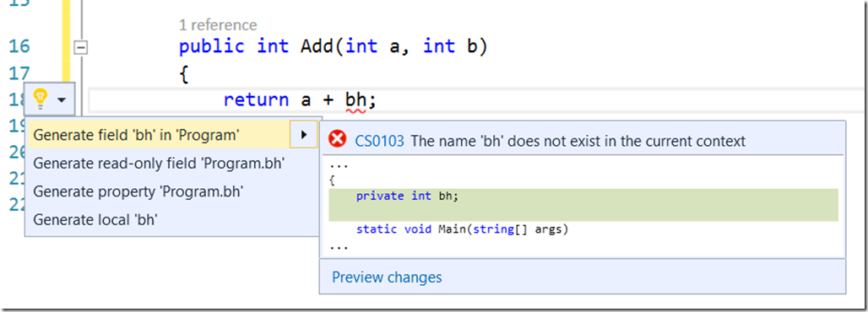The width and height of the screenshot is (868, 312).
Task: Click the 'return' keyword on line 18
Action: coord(256,100)
